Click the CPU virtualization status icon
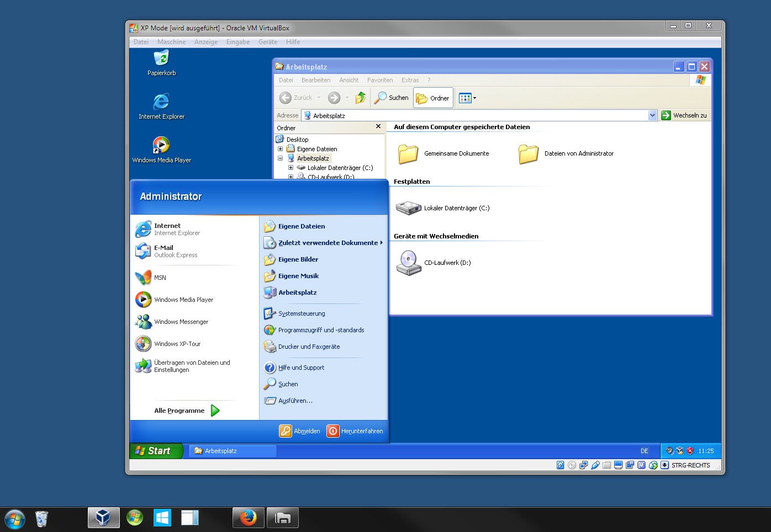This screenshot has width=771, height=532. (x=642, y=465)
